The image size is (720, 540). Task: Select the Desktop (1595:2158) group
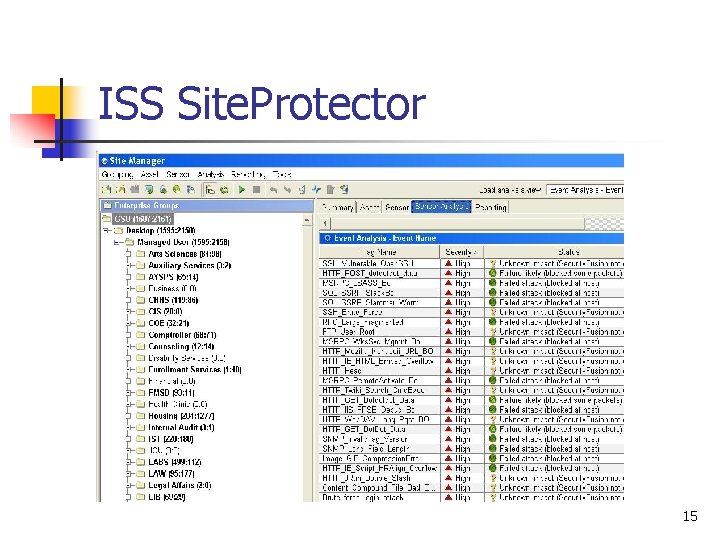coord(161,231)
